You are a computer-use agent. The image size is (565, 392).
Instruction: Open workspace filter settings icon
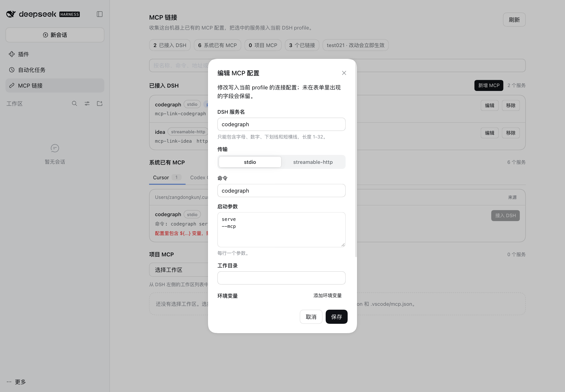pos(87,103)
